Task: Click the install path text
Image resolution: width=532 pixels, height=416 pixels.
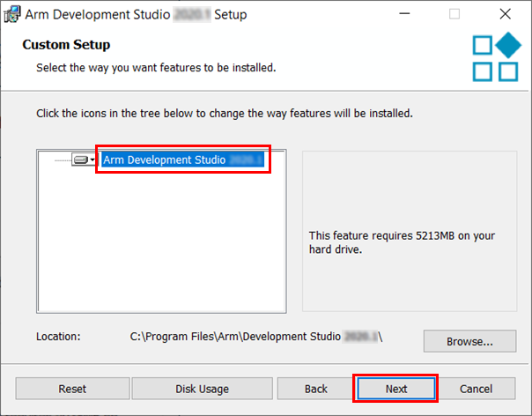Action: tap(256, 337)
